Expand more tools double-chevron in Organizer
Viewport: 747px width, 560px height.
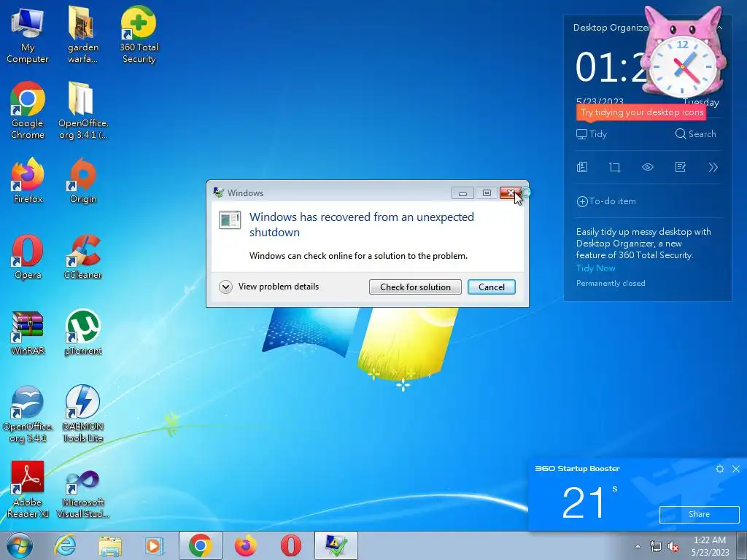point(713,167)
